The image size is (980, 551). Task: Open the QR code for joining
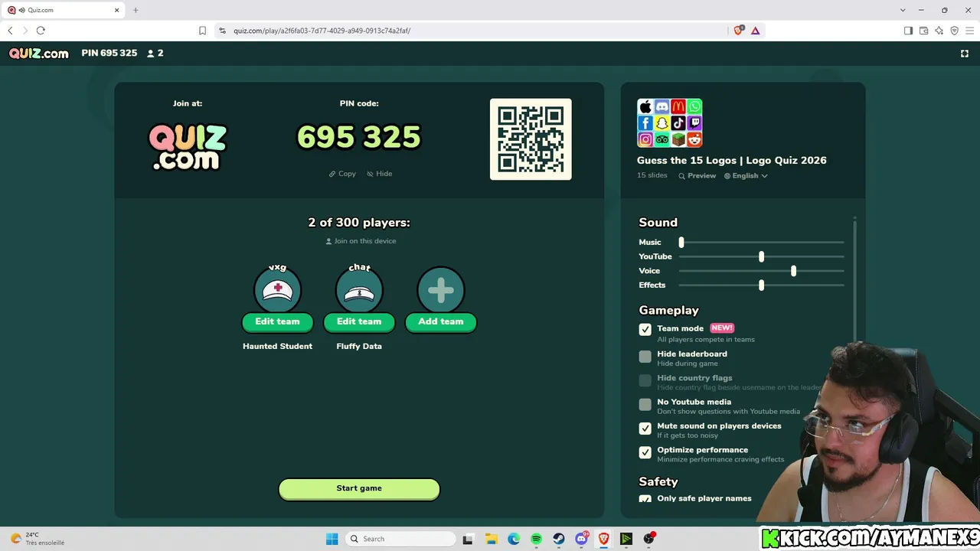pyautogui.click(x=531, y=139)
